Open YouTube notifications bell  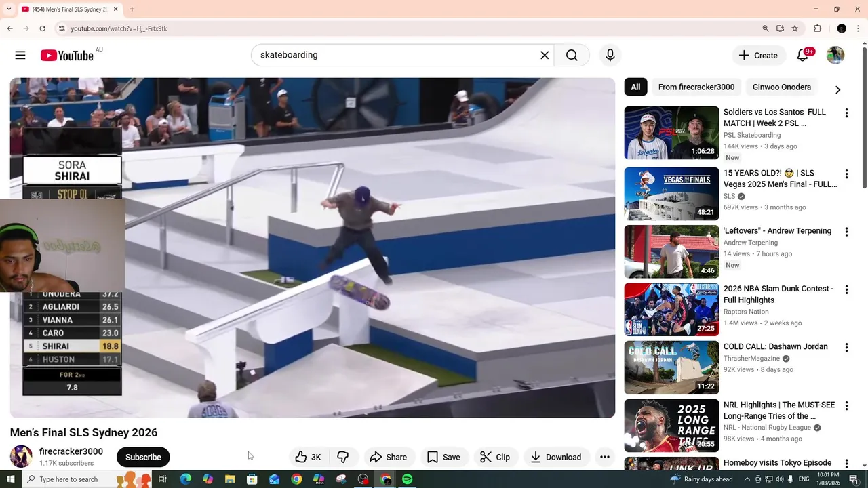(x=802, y=55)
